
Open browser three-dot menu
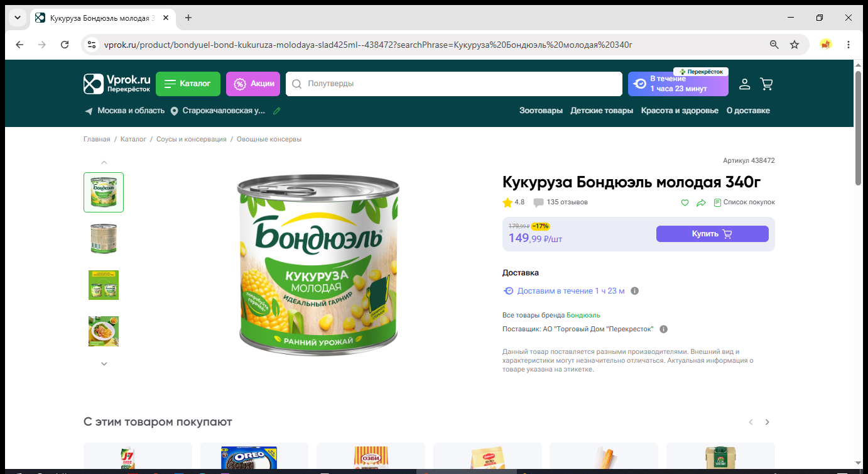coord(849,45)
